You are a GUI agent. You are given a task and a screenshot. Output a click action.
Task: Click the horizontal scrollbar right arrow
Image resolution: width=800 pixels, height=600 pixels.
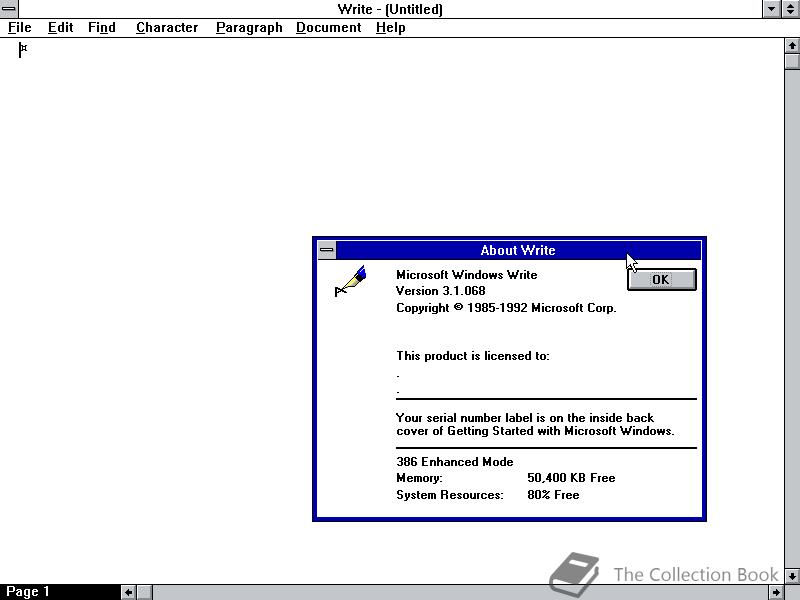tap(776, 592)
